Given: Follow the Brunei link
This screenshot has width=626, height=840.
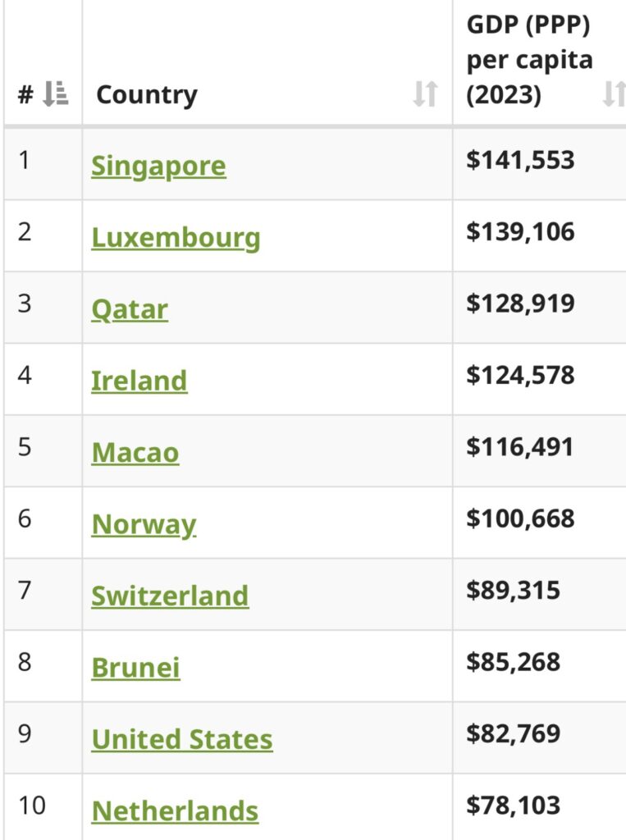Looking at the screenshot, I should coord(135,668).
